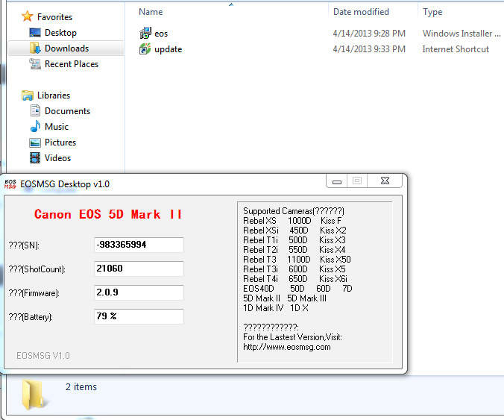Select Downloads in the navigation pane
The width and height of the screenshot is (504, 420).
(x=66, y=48)
